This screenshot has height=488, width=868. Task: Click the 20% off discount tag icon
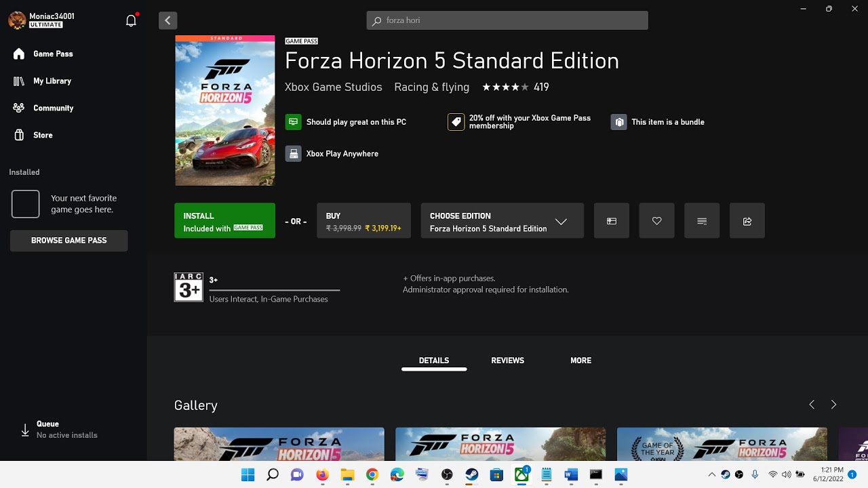pyautogui.click(x=456, y=122)
